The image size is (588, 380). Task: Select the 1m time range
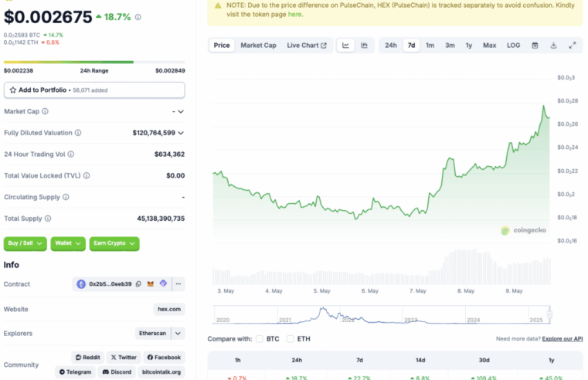(430, 46)
